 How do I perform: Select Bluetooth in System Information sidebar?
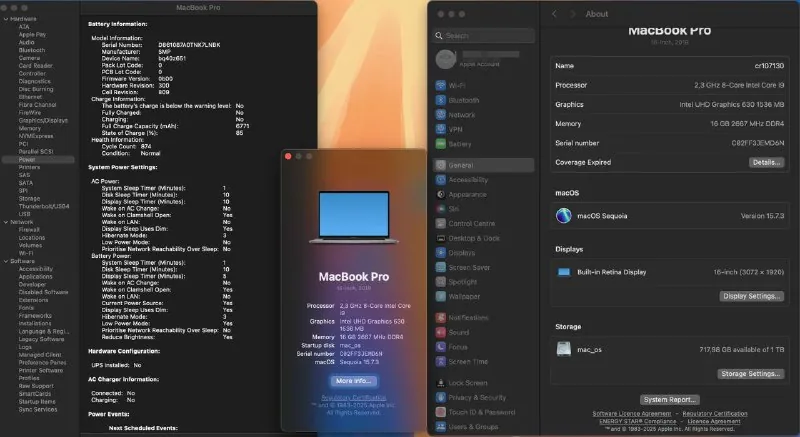[32, 50]
